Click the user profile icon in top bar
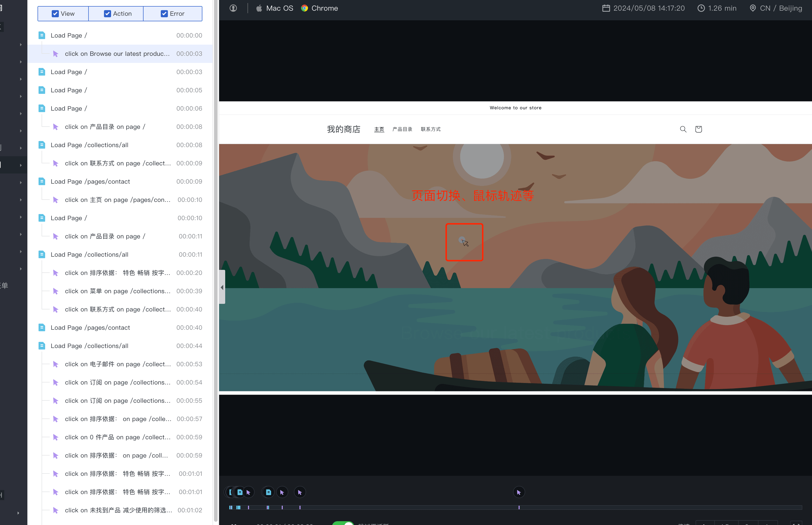This screenshot has width=812, height=525. [233, 8]
